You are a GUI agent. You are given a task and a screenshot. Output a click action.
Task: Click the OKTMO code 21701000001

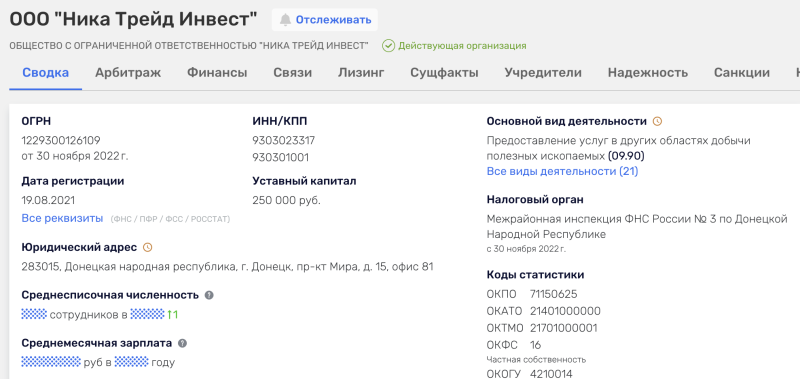point(564,327)
